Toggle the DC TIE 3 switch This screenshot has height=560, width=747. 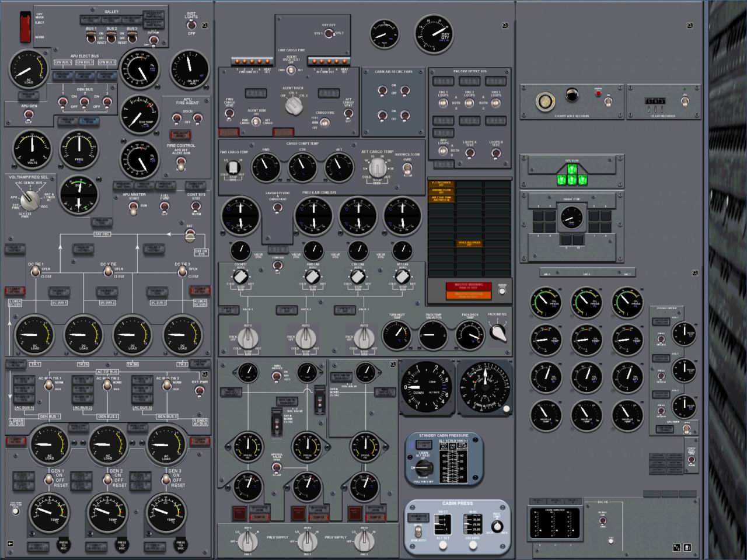click(182, 272)
